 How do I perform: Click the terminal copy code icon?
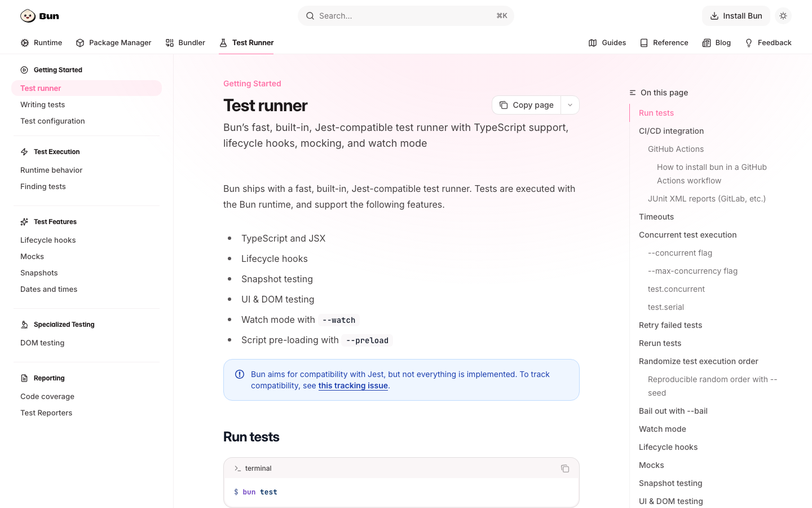(565, 468)
